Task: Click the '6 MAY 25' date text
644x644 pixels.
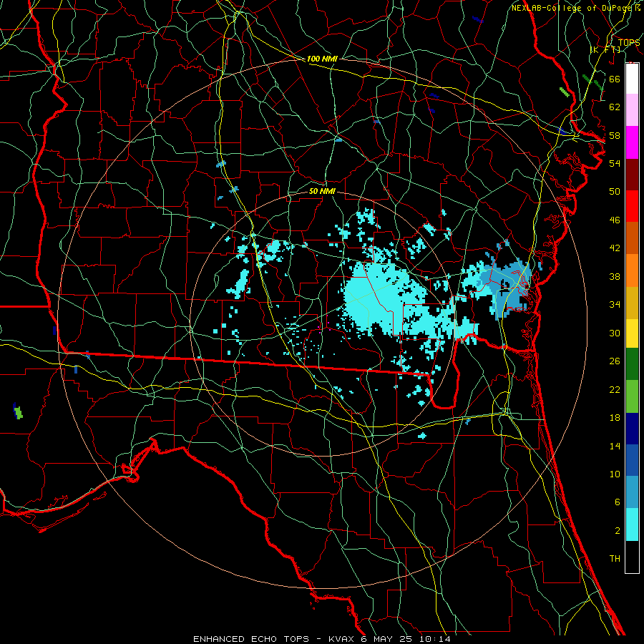Action: tap(386, 639)
